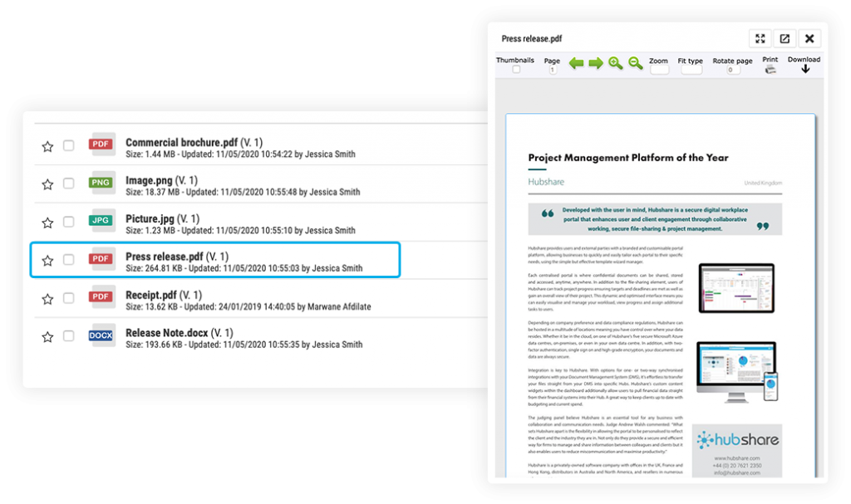
Task: Zoom out with the magnifier minus icon
Action: 636,63
